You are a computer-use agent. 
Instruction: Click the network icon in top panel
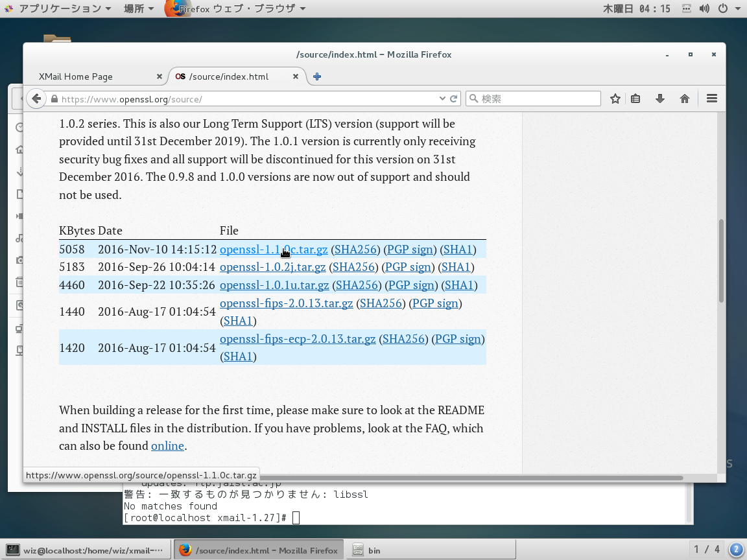point(687,8)
